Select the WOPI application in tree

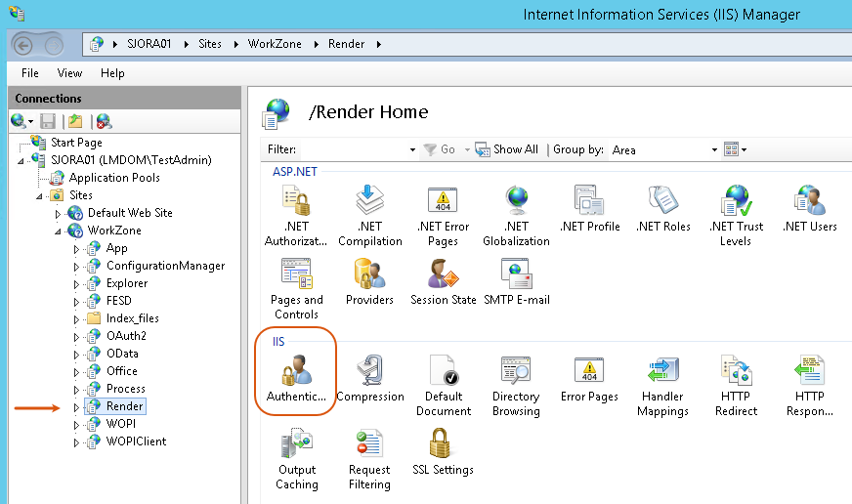pyautogui.click(x=120, y=424)
